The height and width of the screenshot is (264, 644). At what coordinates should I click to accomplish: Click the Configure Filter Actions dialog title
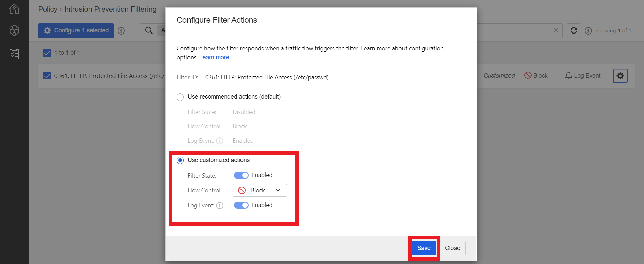click(217, 20)
